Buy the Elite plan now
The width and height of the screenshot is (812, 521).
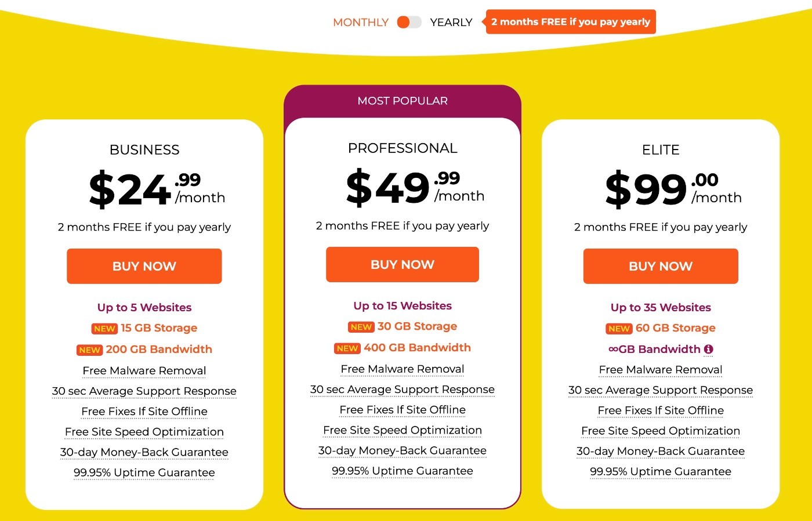[x=661, y=266]
